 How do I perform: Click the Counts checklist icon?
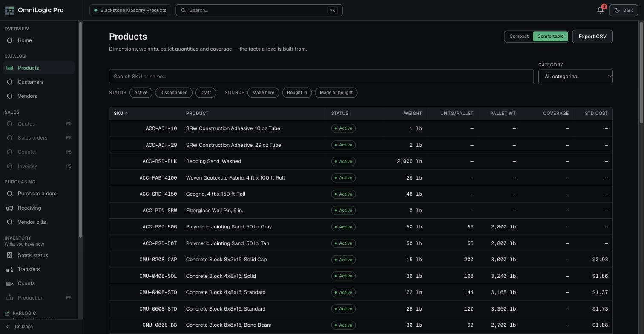[10, 283]
